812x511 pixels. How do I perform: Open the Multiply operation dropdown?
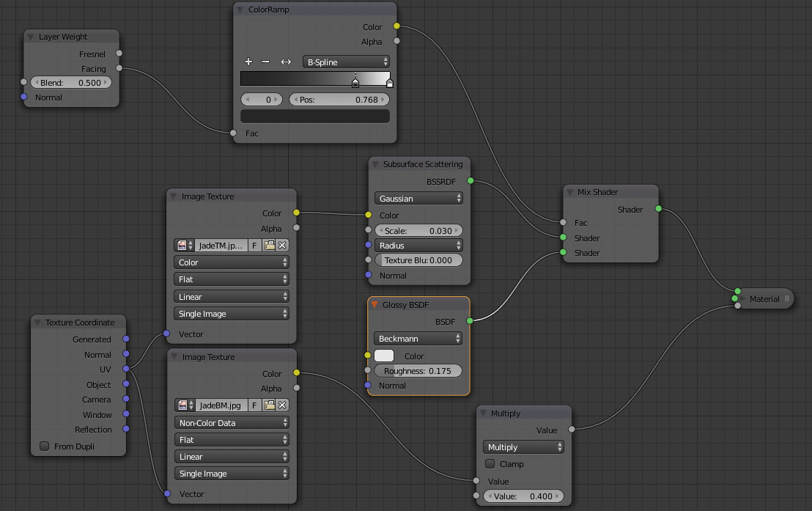[x=523, y=447]
